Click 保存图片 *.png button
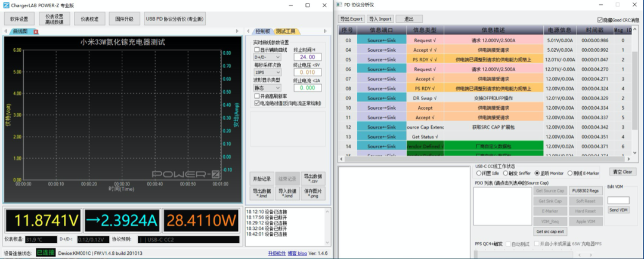 (x=312, y=193)
